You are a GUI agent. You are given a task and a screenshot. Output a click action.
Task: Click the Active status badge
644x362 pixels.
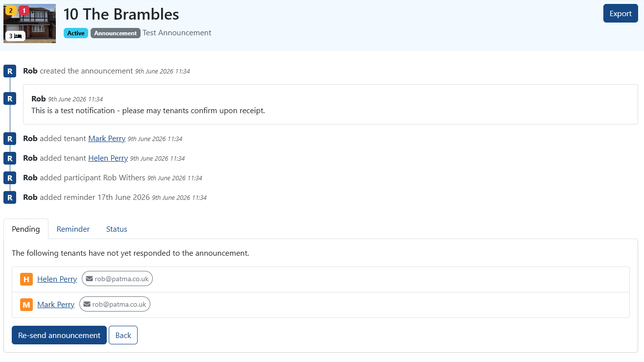[x=76, y=33]
